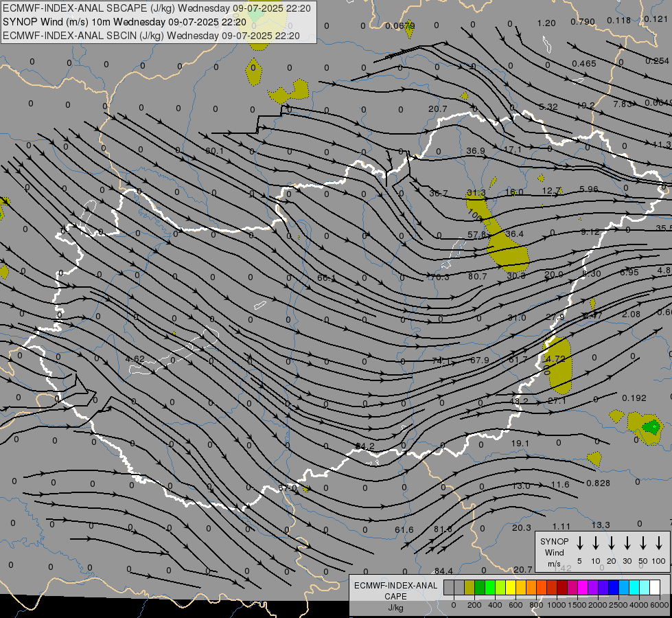Click the 6000 tick label in CAPE legend

[660, 605]
